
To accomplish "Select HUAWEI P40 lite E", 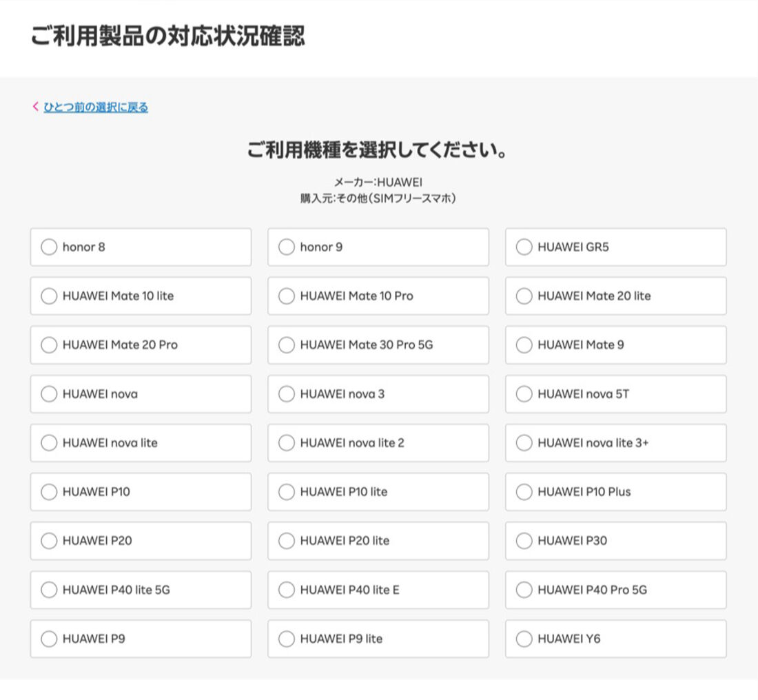I will click(x=378, y=590).
